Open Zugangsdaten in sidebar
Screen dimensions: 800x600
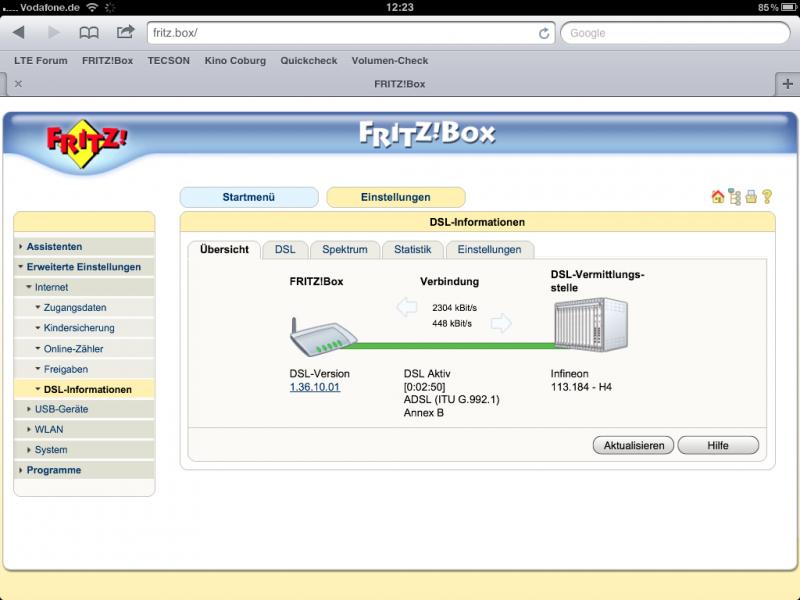[x=85, y=308]
